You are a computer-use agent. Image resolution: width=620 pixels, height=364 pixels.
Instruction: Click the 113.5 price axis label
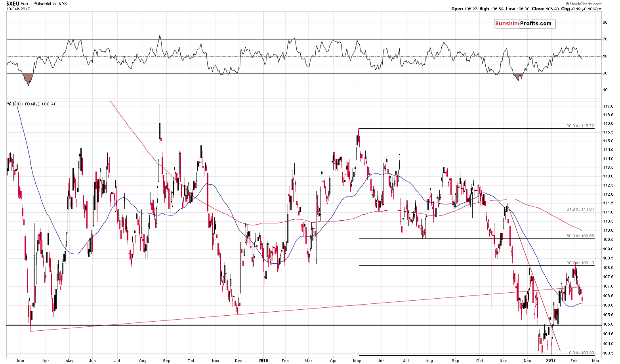608,168
